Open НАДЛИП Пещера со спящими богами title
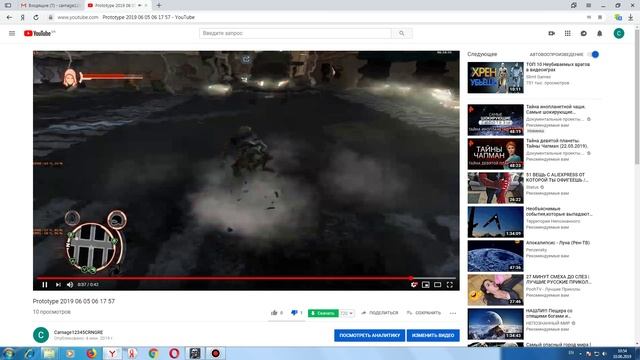 click(x=549, y=313)
